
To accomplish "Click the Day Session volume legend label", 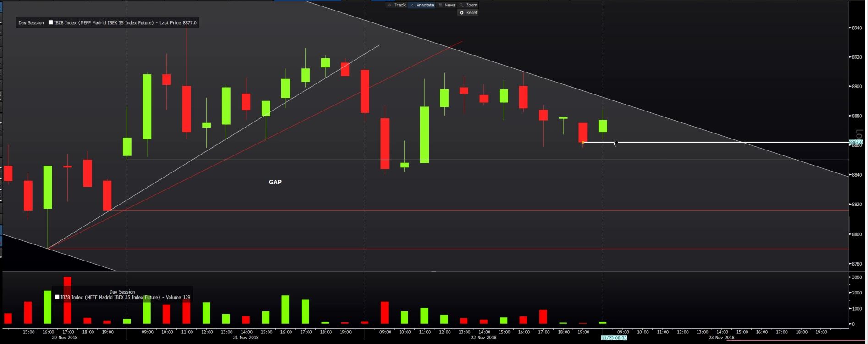I will (x=122, y=292).
